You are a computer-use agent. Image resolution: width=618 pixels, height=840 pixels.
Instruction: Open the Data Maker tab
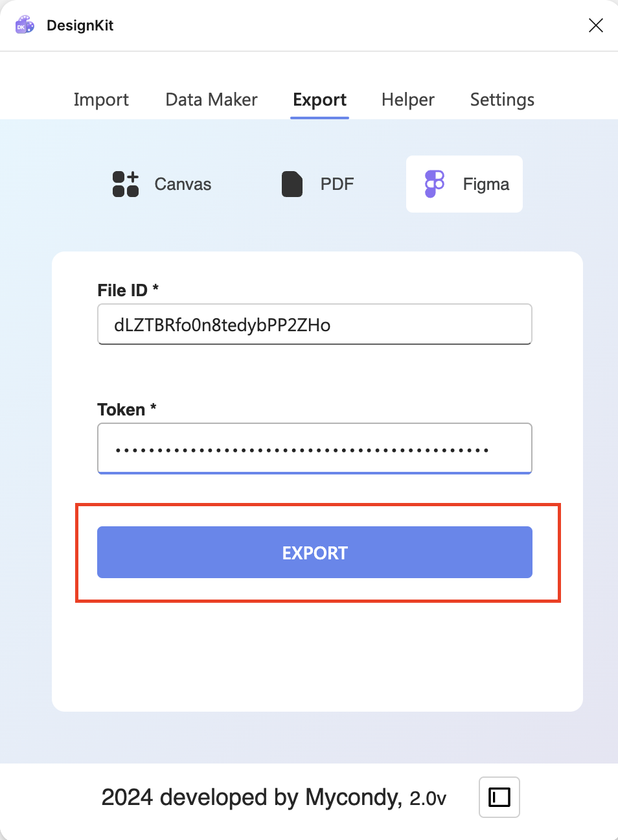click(x=211, y=100)
